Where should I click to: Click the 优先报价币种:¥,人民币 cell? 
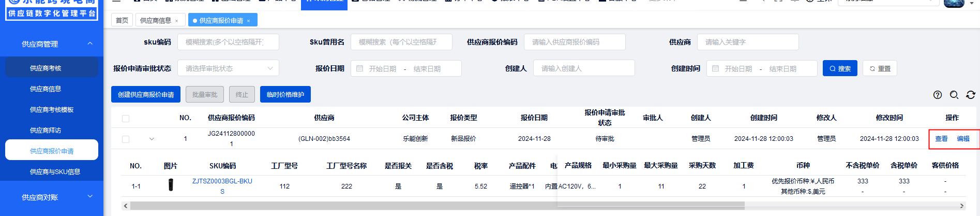click(803, 181)
